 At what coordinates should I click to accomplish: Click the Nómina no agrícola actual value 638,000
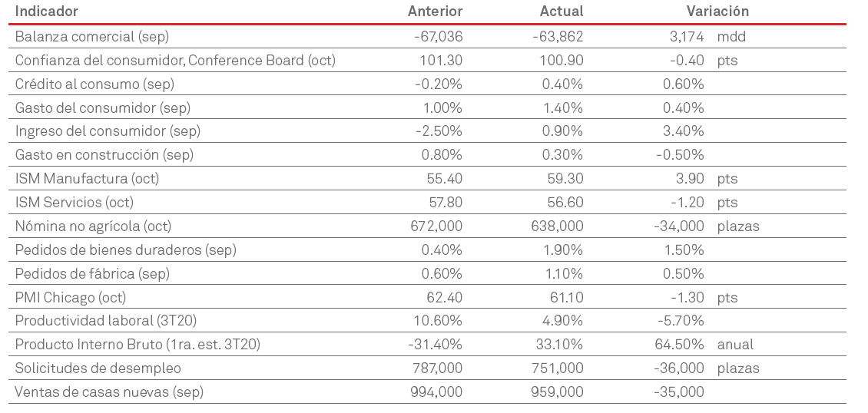pos(557,226)
